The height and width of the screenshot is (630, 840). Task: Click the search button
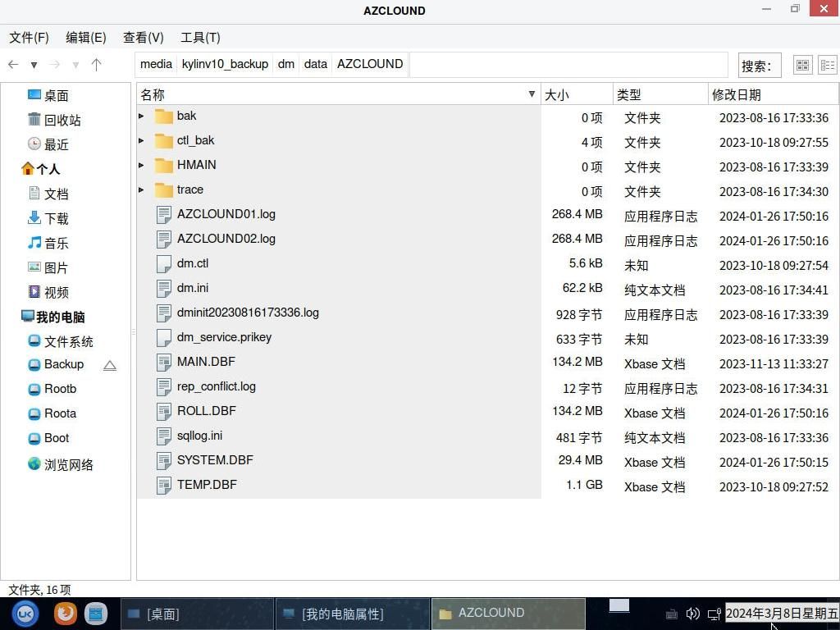(759, 66)
